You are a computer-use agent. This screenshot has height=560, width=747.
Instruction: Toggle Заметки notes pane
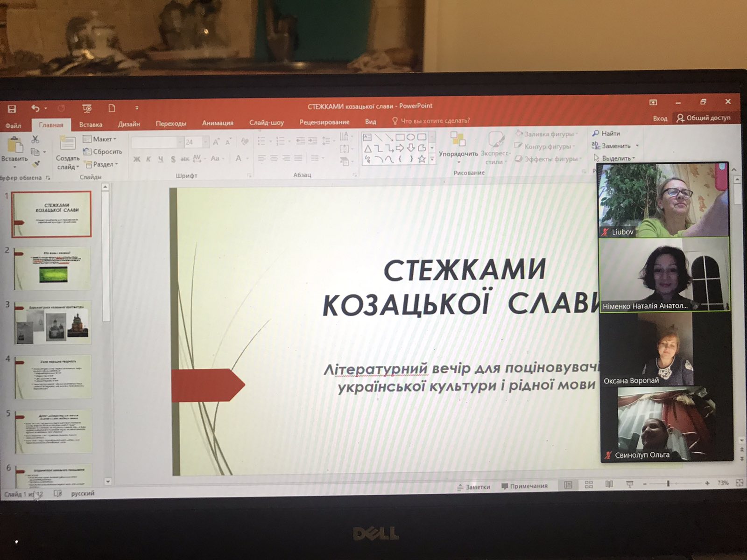coord(473,487)
